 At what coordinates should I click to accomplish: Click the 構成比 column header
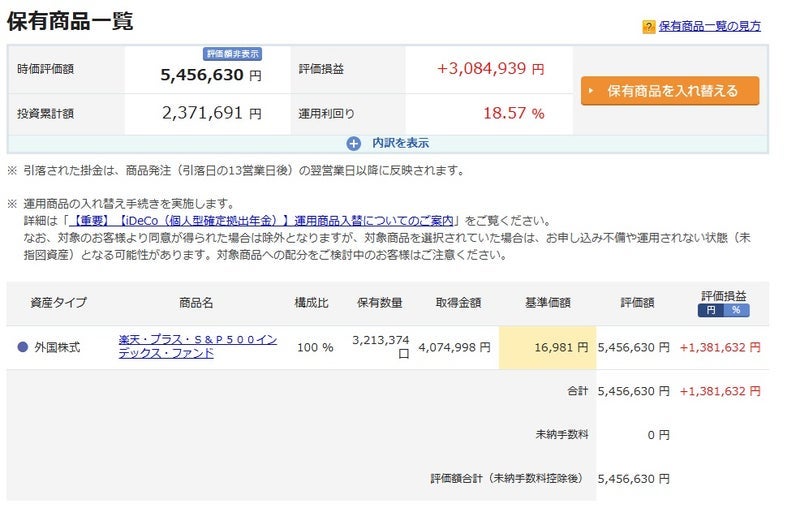[x=310, y=302]
